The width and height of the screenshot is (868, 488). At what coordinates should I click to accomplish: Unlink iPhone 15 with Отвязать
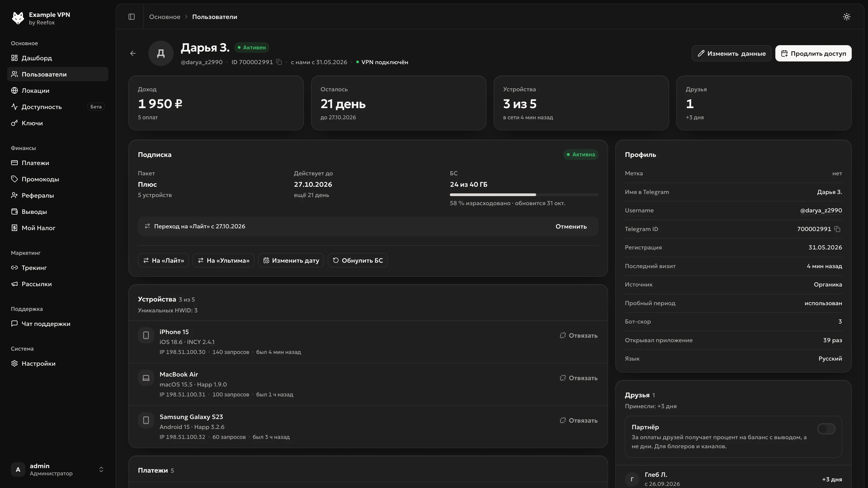click(579, 336)
